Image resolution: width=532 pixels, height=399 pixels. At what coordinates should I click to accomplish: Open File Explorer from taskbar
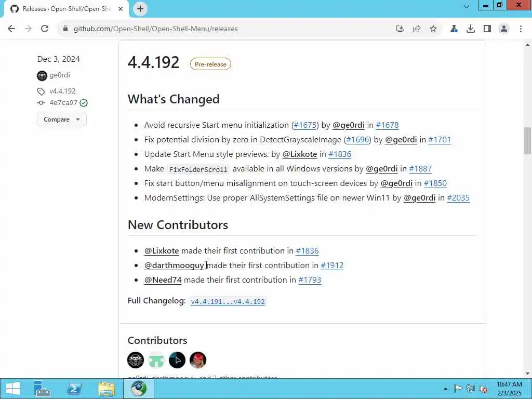tap(106, 389)
